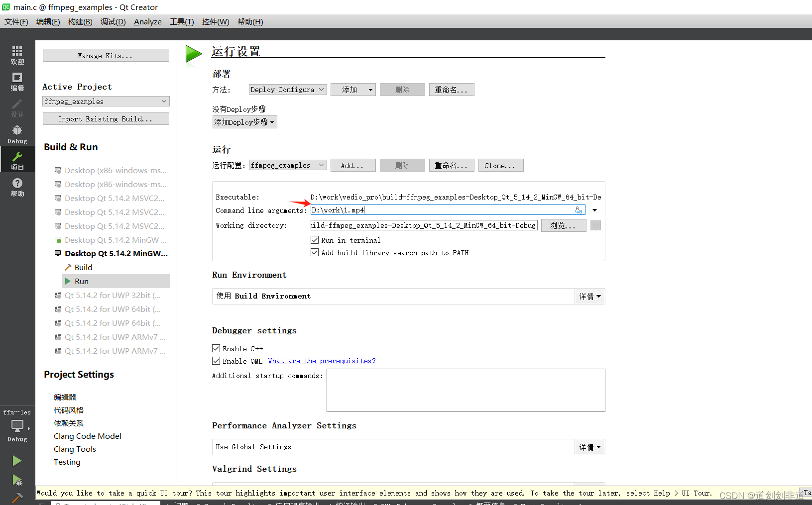
Task: Click the Clone... button
Action: pyautogui.click(x=501, y=165)
